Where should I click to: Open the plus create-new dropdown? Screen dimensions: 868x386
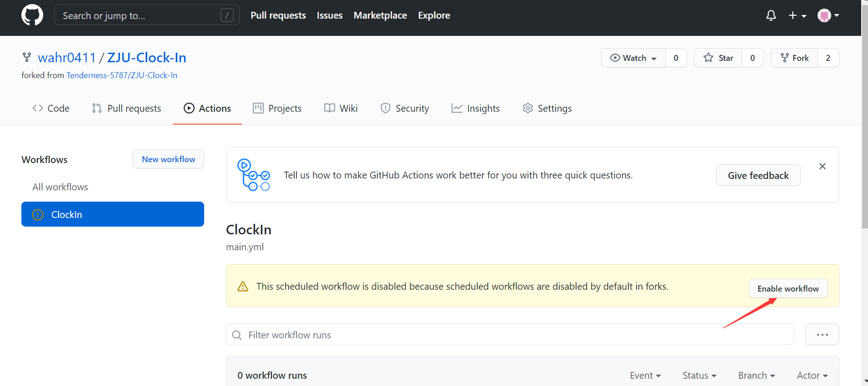(x=797, y=15)
